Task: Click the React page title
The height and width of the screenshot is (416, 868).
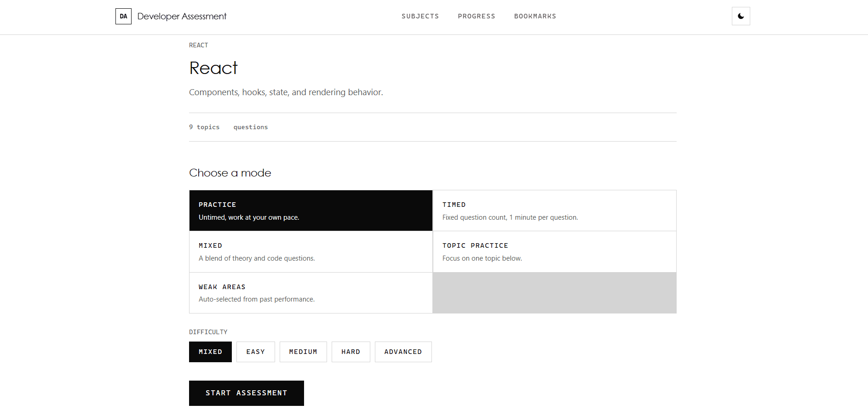Action: coord(213,68)
